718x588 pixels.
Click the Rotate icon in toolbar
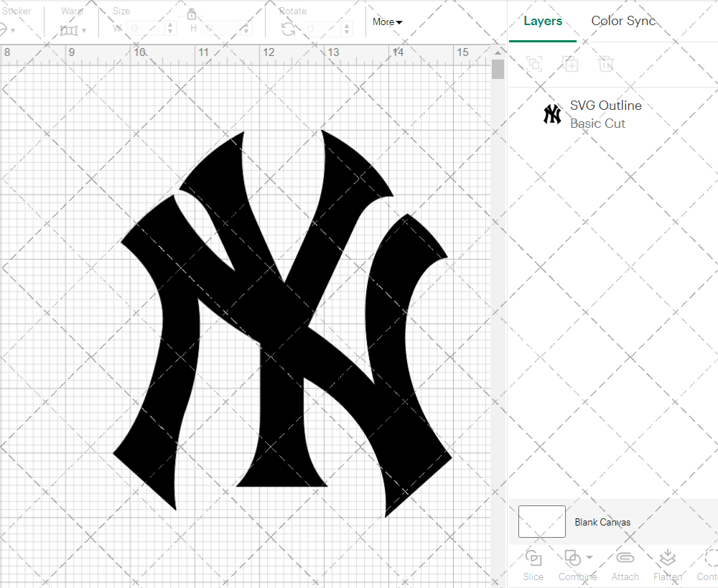(288, 29)
